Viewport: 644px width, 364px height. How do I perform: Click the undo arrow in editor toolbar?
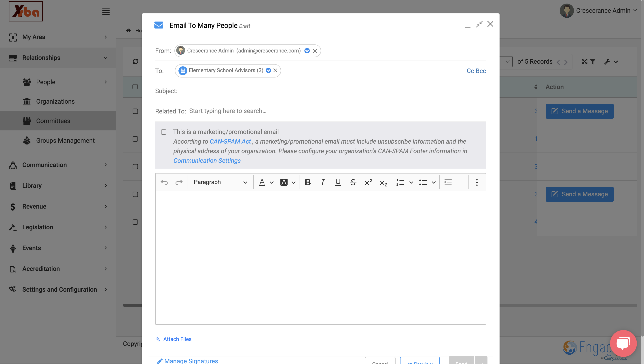tap(164, 182)
